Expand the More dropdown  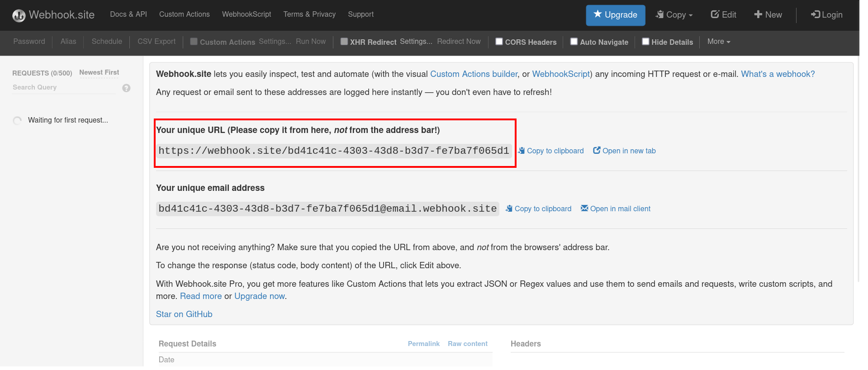[x=719, y=42]
